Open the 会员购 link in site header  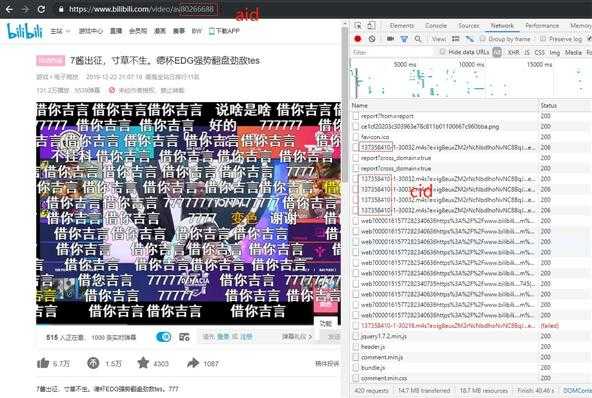pyautogui.click(x=138, y=31)
